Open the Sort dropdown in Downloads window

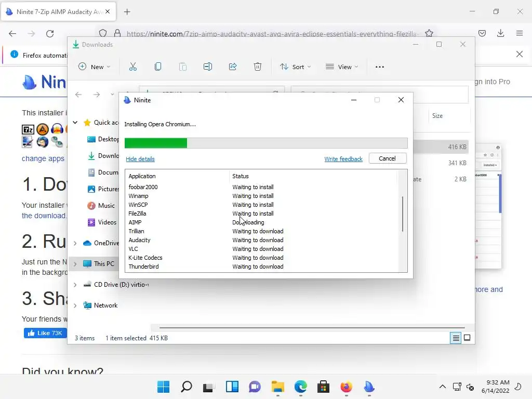point(295,67)
